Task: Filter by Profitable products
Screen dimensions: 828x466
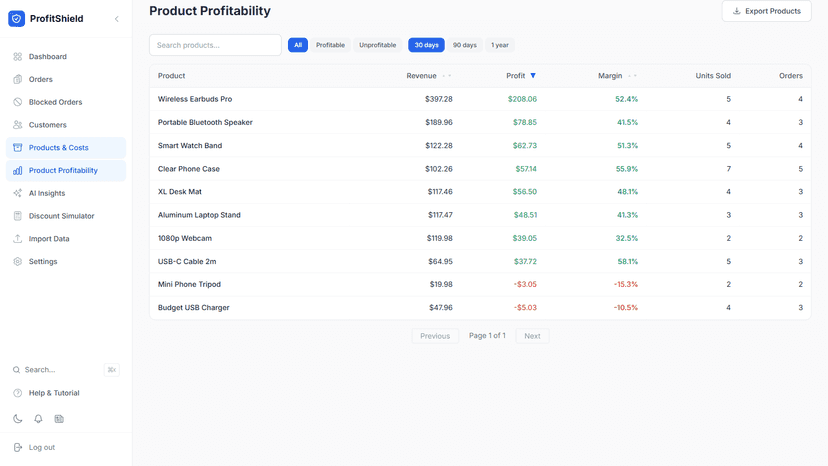Action: click(x=331, y=45)
